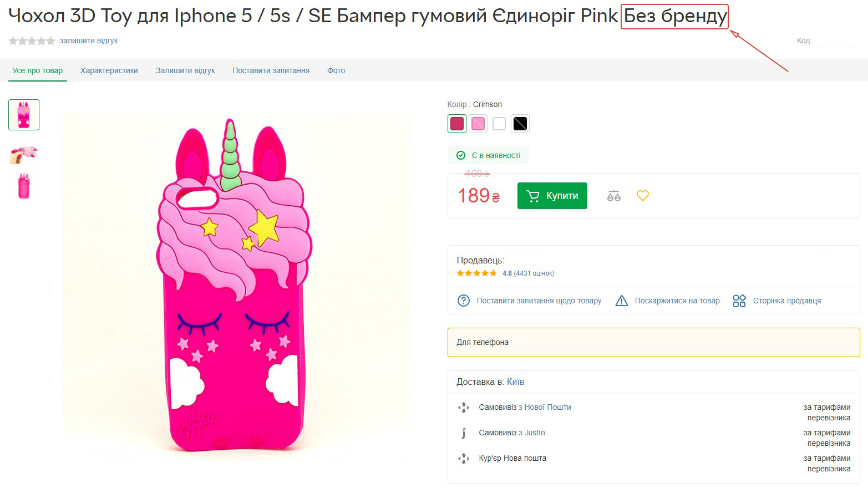Screen dimensions: 868x488
Task: Open the Поставити запитання tab
Action: coord(271,70)
